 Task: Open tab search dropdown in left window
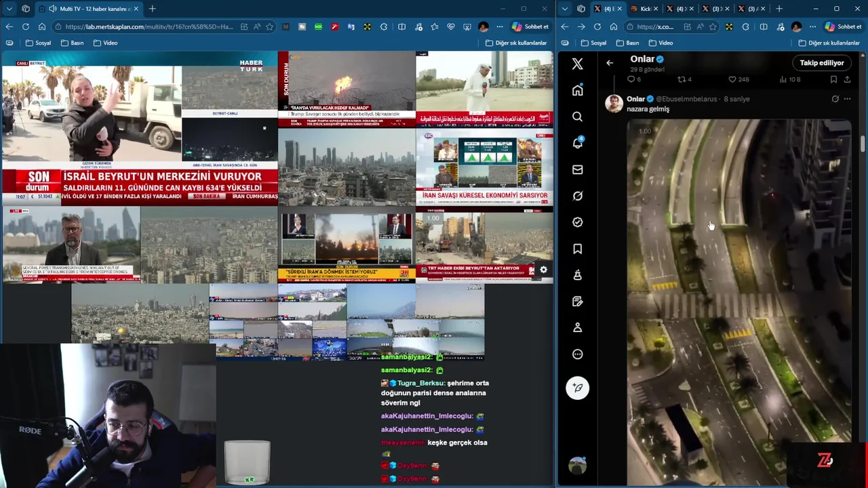[x=9, y=9]
